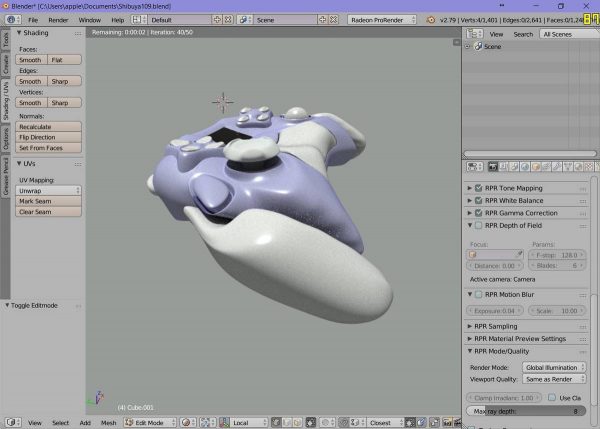The width and height of the screenshot is (600, 429).
Task: Click the render properties camera icon
Action: [492, 166]
